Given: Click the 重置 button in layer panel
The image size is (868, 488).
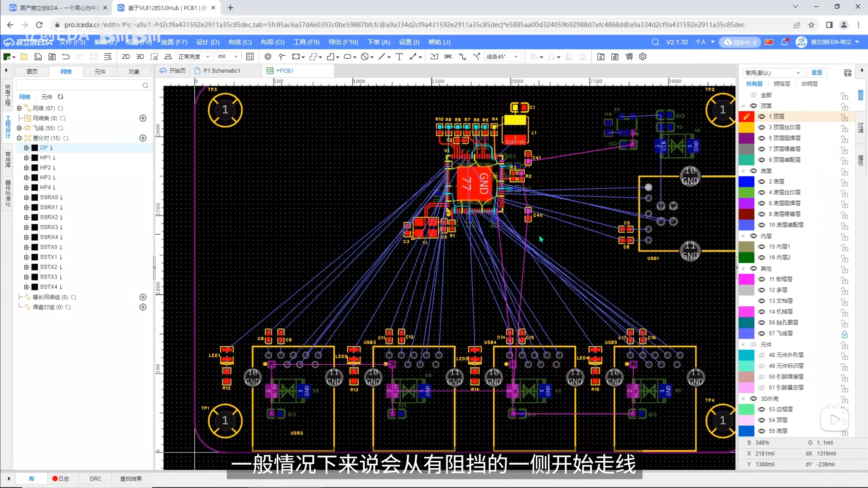Looking at the screenshot, I should coord(816,73).
